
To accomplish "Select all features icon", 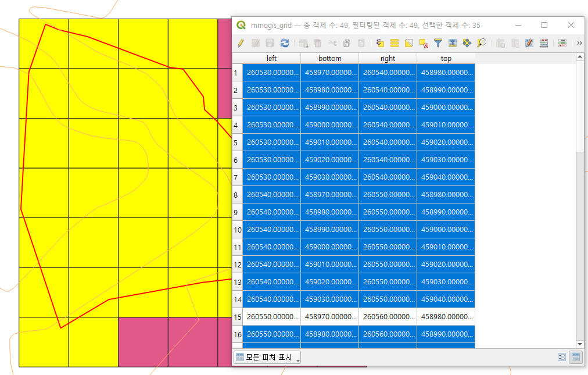I will click(395, 43).
